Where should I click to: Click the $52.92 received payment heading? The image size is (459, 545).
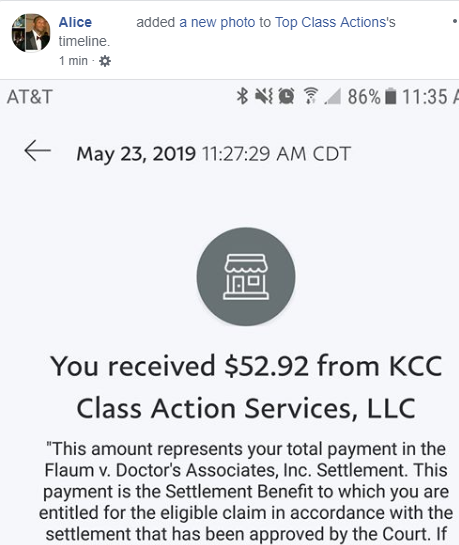246,387
